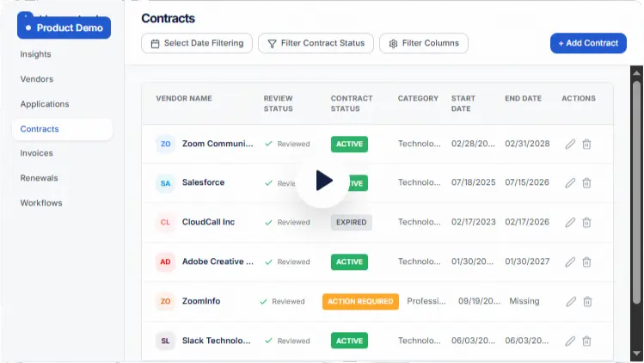This screenshot has height=363, width=644.
Task: Click the edit pencil icon for Zoom Communications
Action: [570, 145]
